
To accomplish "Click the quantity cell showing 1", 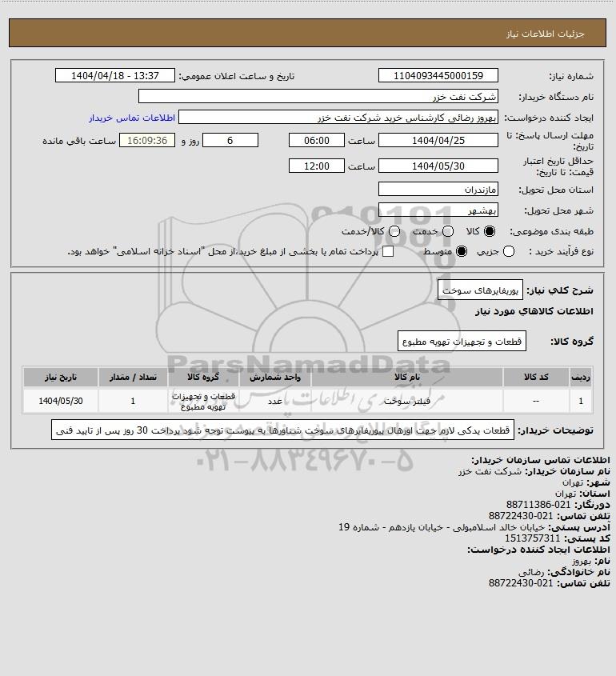I will pyautogui.click(x=133, y=401).
